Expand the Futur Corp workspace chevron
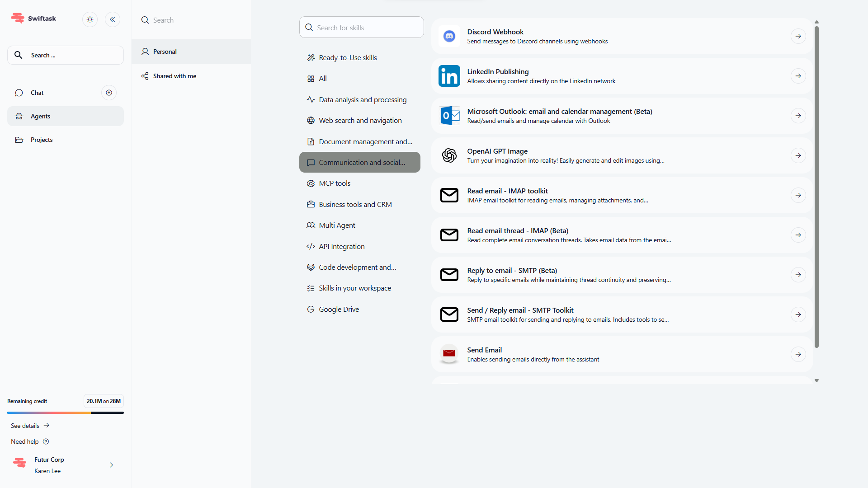 111,465
